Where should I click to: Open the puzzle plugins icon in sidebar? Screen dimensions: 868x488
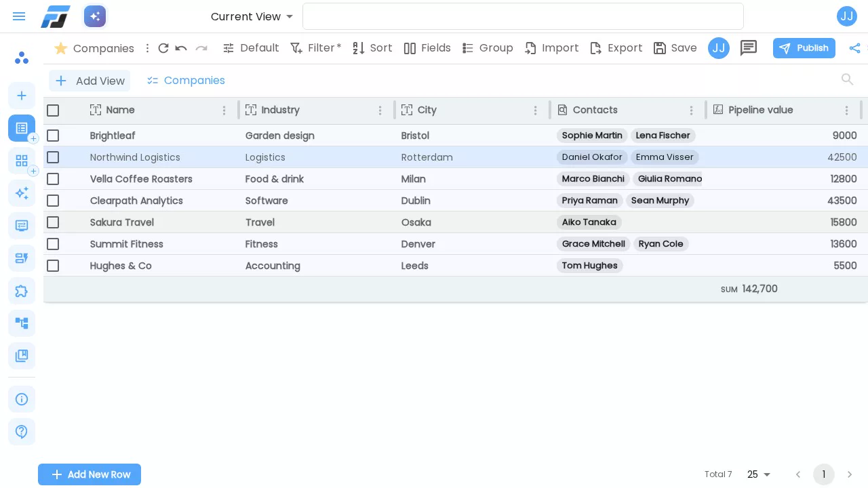[x=22, y=291]
